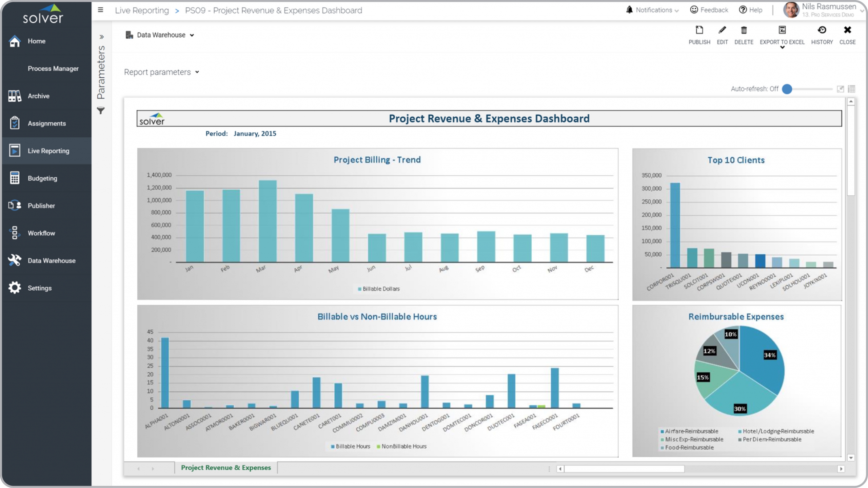Expand the Parameters side panel
The image size is (868, 488).
[101, 37]
